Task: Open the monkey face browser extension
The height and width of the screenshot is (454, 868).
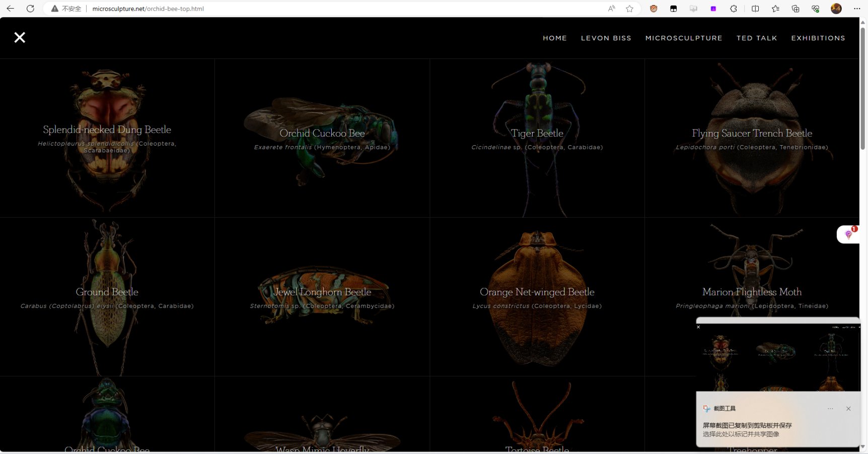Action: [x=654, y=9]
